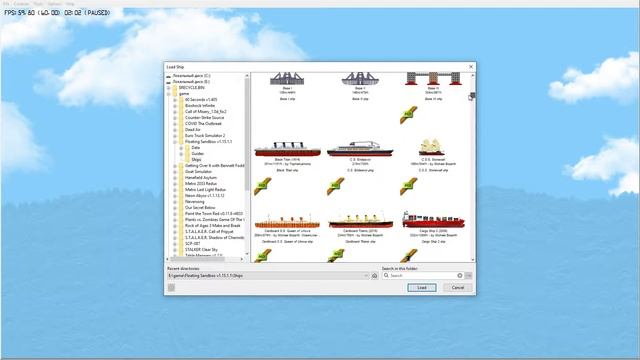The image size is (640, 360).
Task: Click the Metro Last Light Redux folder icon
Action: point(181,190)
